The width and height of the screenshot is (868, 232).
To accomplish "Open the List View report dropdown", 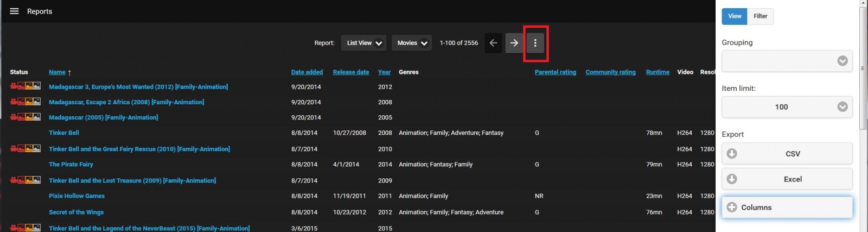I will 363,43.
